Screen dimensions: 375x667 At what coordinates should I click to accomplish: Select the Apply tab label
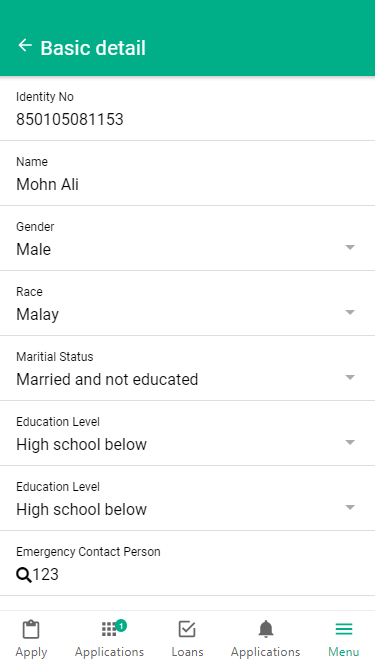tap(31, 652)
